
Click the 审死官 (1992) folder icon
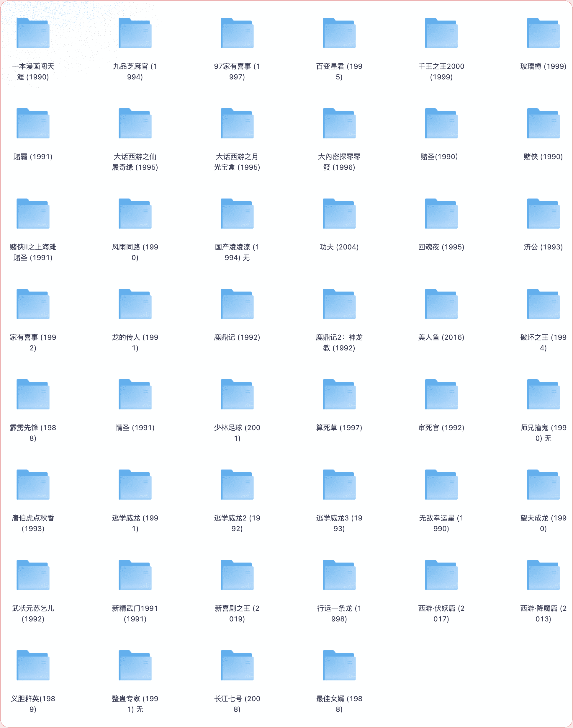441,394
